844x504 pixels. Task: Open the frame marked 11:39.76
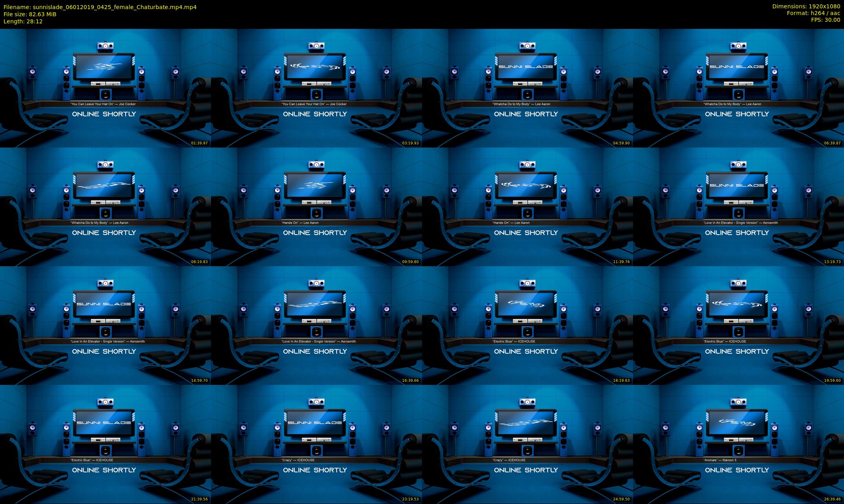(x=527, y=207)
